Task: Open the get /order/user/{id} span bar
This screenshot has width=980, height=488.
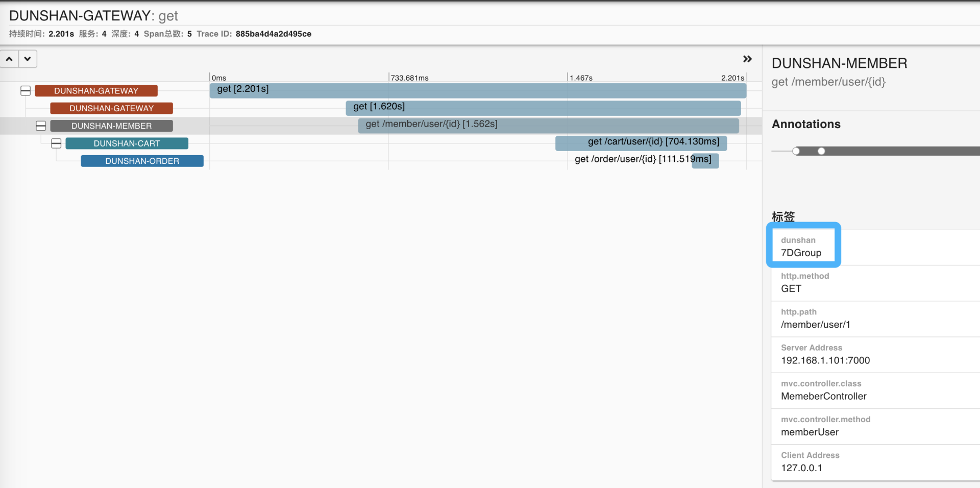Action: (705, 160)
